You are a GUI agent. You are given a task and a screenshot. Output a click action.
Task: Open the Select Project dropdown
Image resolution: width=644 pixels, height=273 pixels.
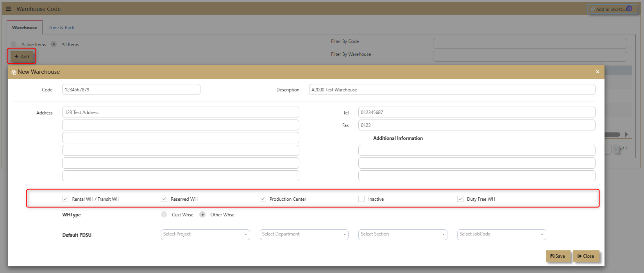pyautogui.click(x=206, y=234)
